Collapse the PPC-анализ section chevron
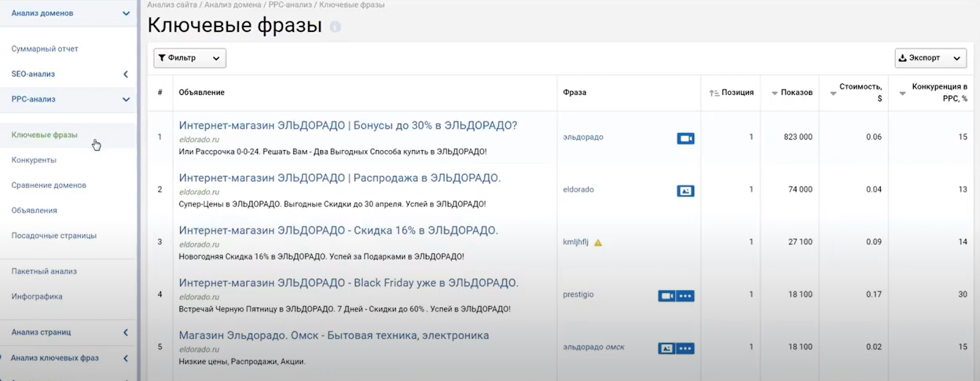 pos(126,99)
